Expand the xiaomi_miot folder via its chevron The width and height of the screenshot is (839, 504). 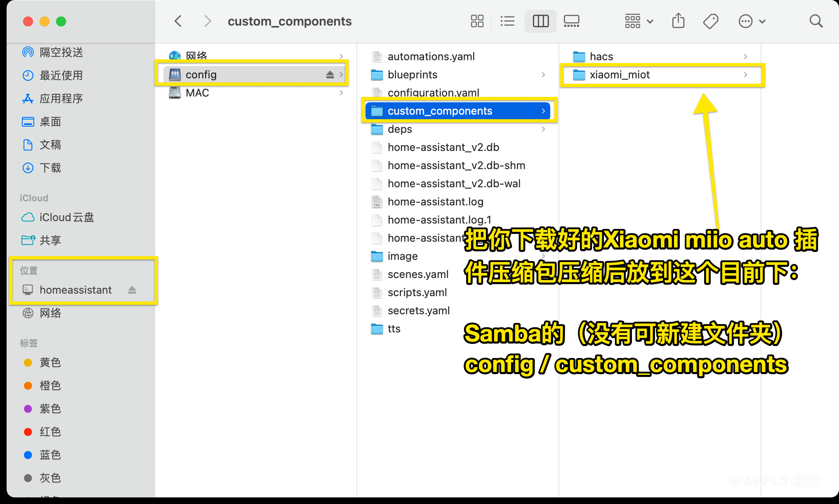point(746,75)
